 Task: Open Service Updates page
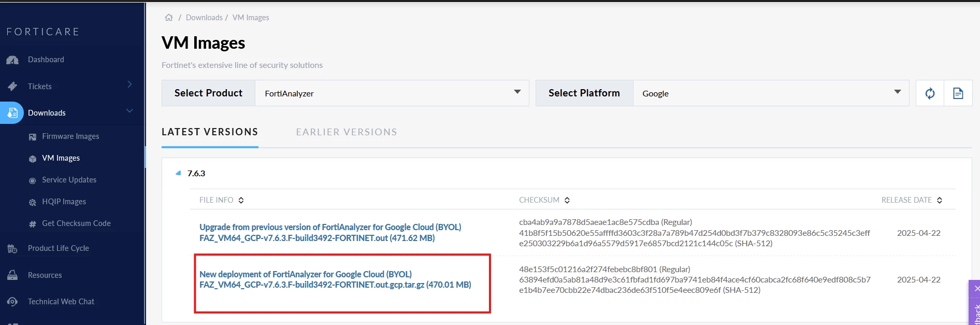69,180
